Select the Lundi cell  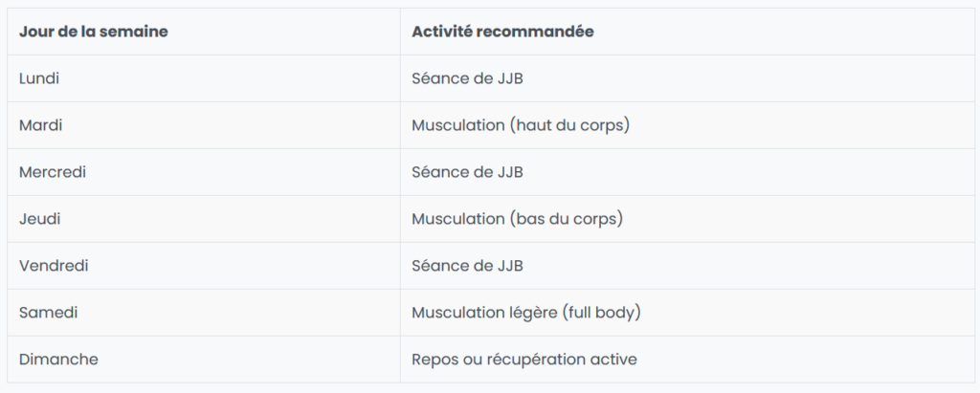[x=204, y=78]
